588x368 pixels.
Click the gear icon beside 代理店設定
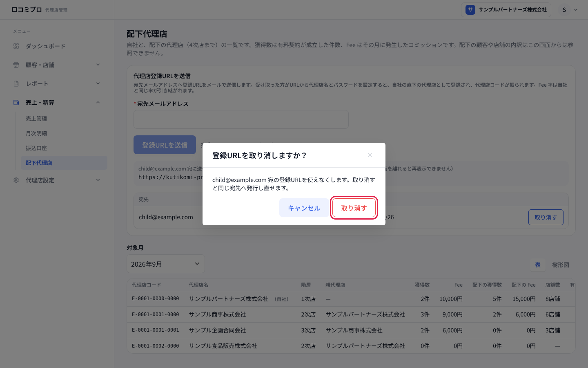click(16, 180)
